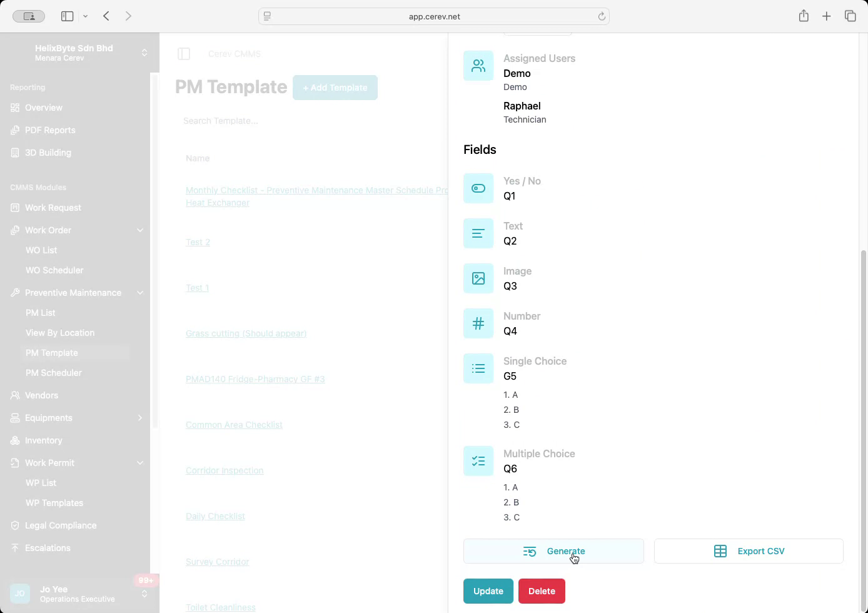The image size is (868, 613).
Task: Click the Safari Share icon
Action: click(x=804, y=16)
